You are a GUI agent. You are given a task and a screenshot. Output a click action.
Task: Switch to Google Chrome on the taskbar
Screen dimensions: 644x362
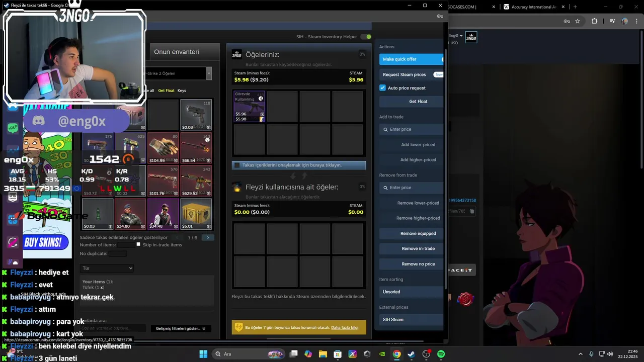[x=396, y=354]
